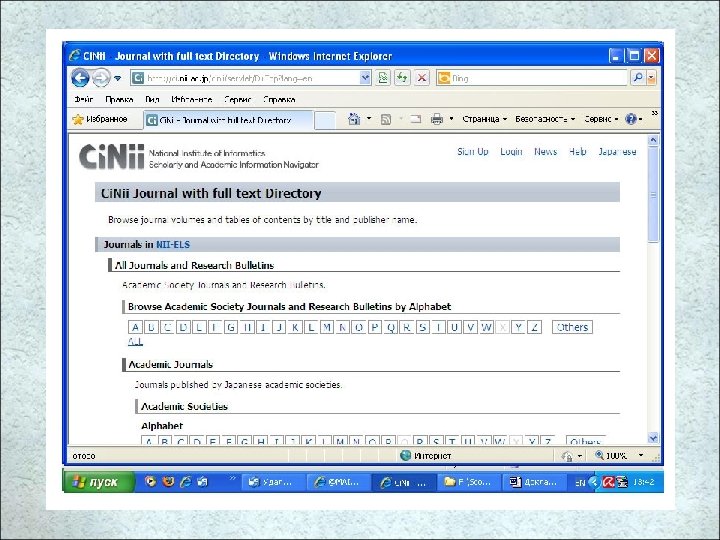Click the RSS feeds icon
Image resolution: width=720 pixels, height=540 pixels.
click(x=386, y=119)
